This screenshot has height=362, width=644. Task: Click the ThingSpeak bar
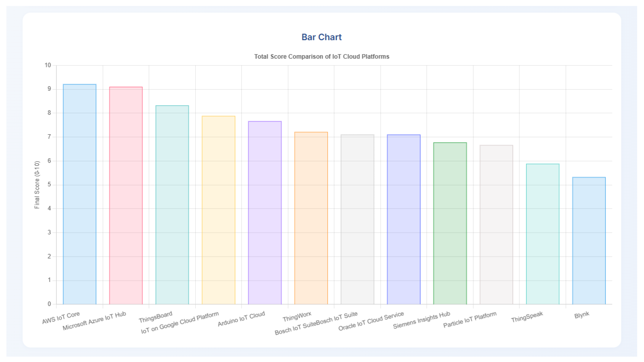(543, 234)
